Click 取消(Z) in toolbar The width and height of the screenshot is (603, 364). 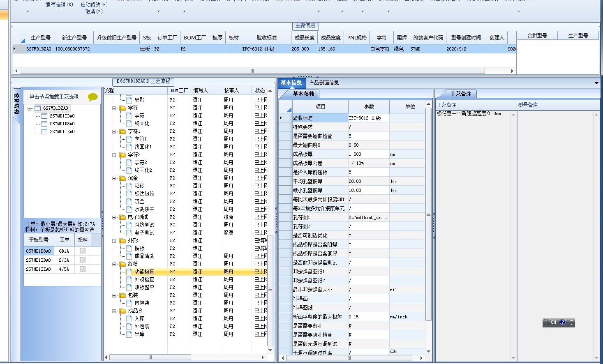point(94,12)
